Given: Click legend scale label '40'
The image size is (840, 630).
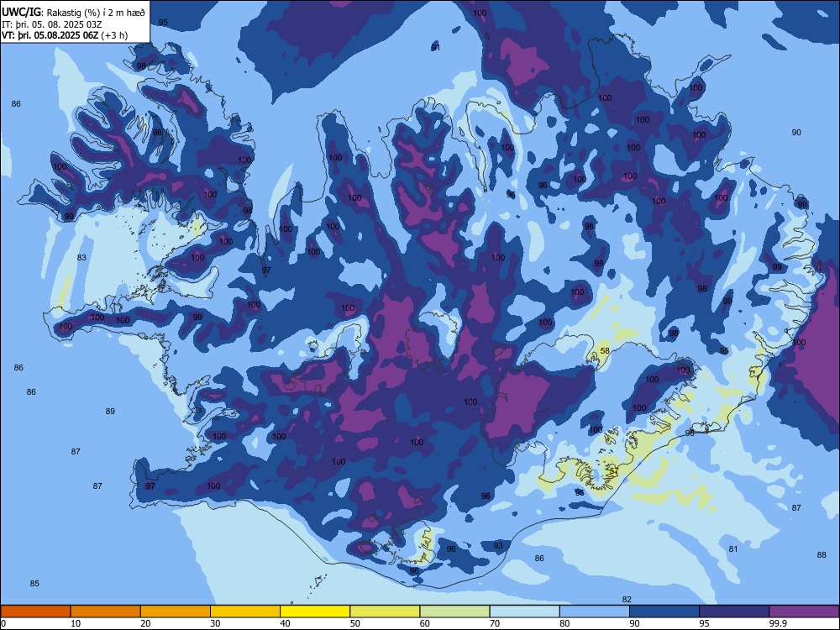Looking at the screenshot, I should 285,623.
